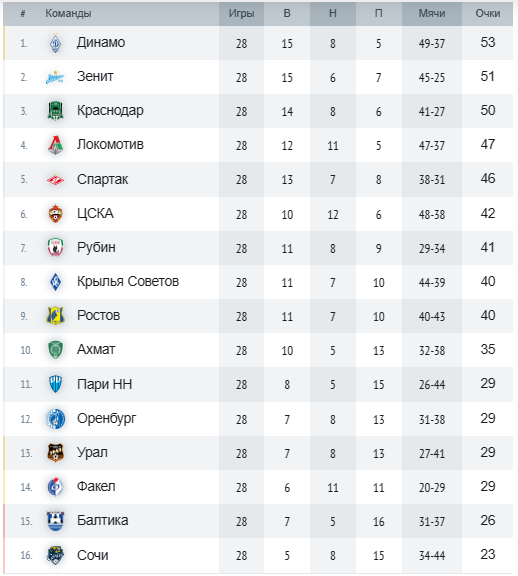Click the Рубин team logo
518x576 pixels.
tap(55, 248)
